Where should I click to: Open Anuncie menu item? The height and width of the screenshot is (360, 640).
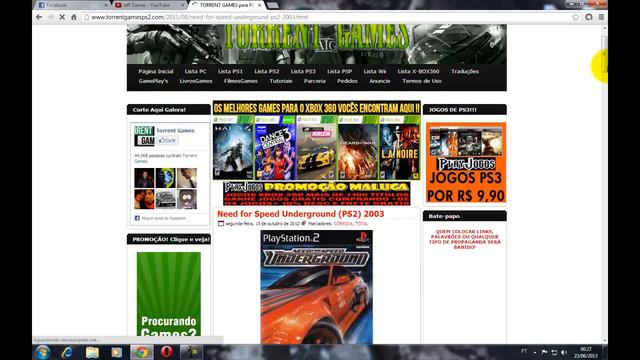tap(380, 81)
